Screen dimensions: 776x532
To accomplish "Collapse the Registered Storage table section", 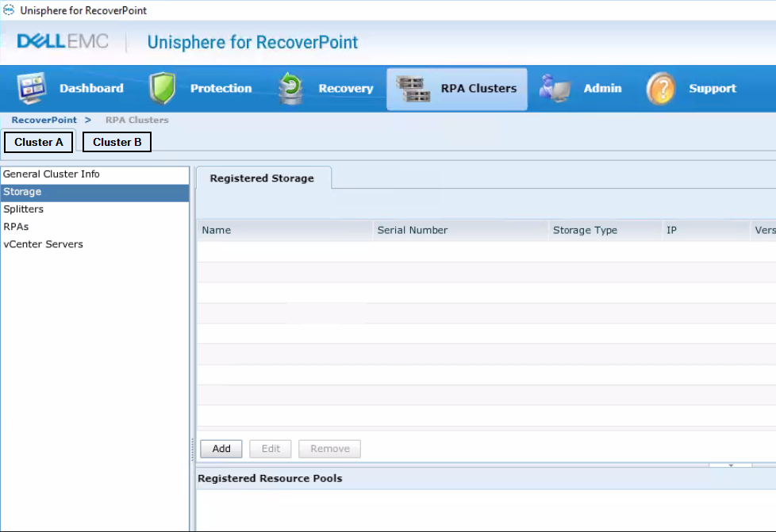I will tap(730, 465).
